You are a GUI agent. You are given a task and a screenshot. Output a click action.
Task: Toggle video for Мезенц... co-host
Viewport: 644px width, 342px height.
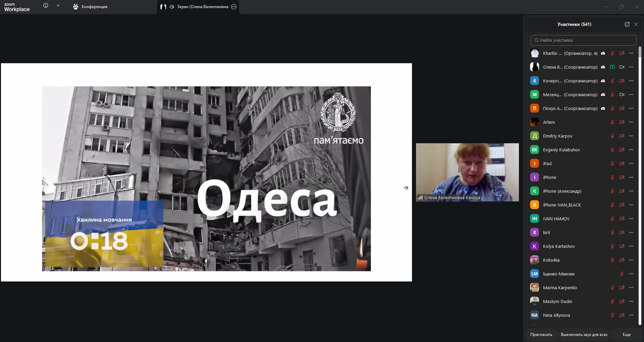[622, 94]
